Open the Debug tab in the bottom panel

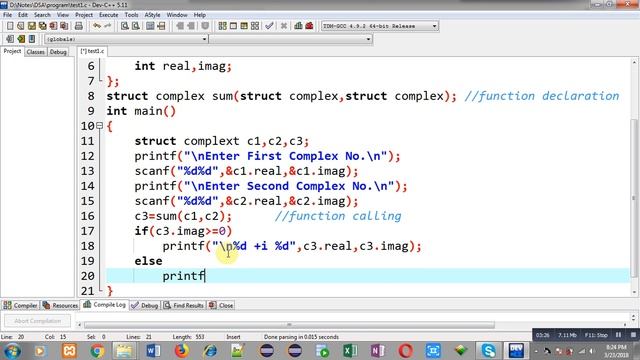(x=145, y=305)
